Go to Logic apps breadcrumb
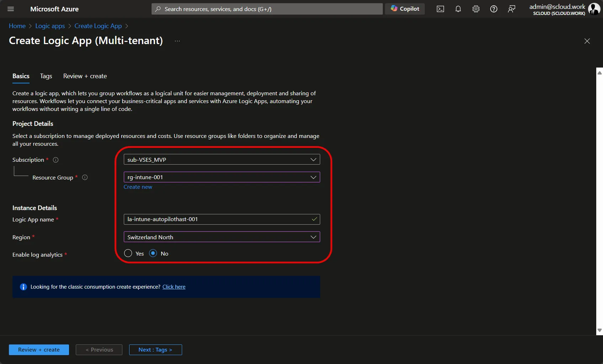 click(x=50, y=26)
